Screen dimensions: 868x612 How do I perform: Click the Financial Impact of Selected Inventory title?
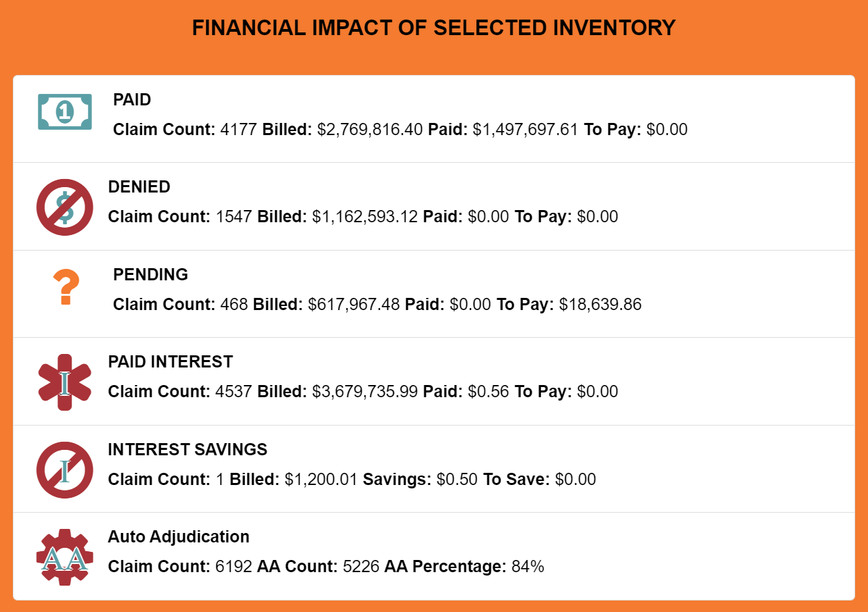(x=433, y=28)
